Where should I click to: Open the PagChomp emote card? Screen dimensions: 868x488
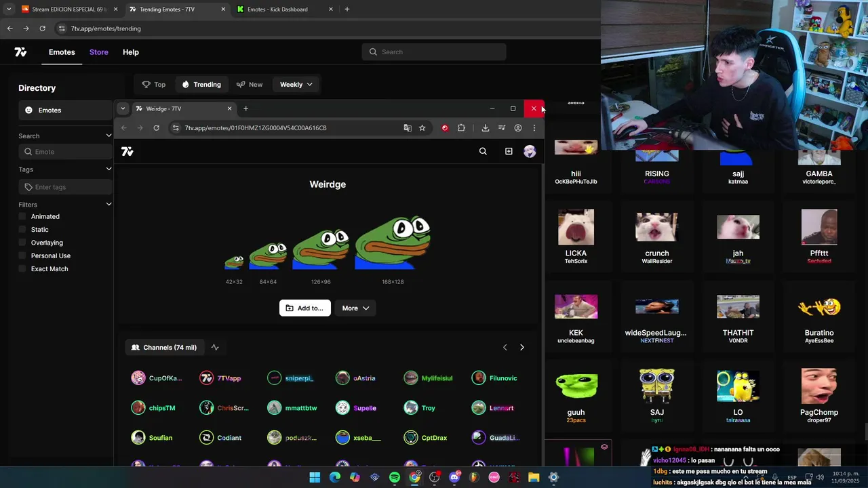tap(819, 396)
